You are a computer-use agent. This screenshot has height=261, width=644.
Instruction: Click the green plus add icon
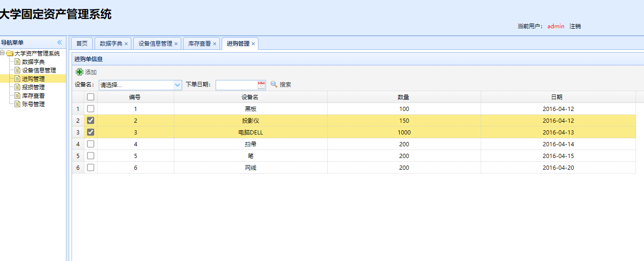80,72
